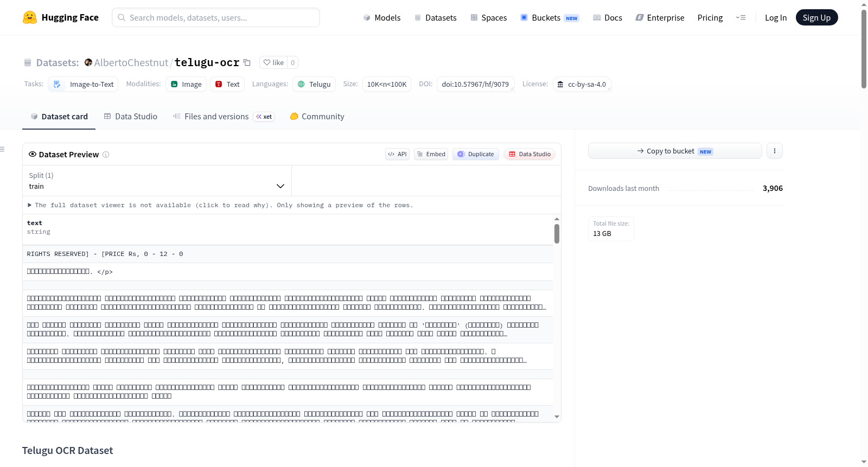Click the preview scroll-down arrow
Image resolution: width=868 pixels, height=467 pixels.
pyautogui.click(x=557, y=417)
